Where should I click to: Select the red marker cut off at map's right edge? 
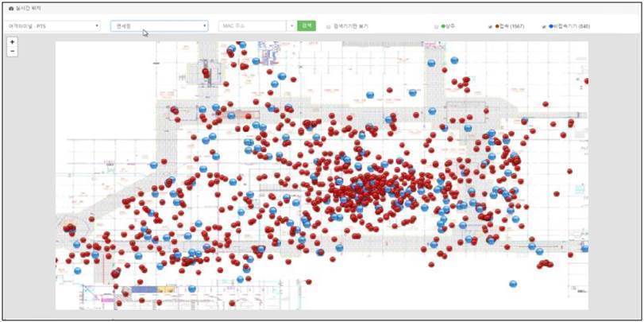click(586, 81)
